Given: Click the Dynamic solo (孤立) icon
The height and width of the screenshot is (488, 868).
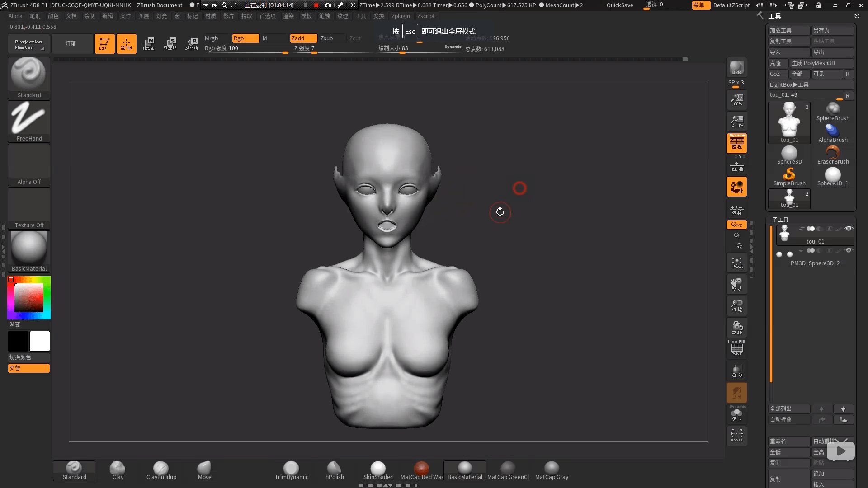Looking at the screenshot, I should click(x=736, y=413).
